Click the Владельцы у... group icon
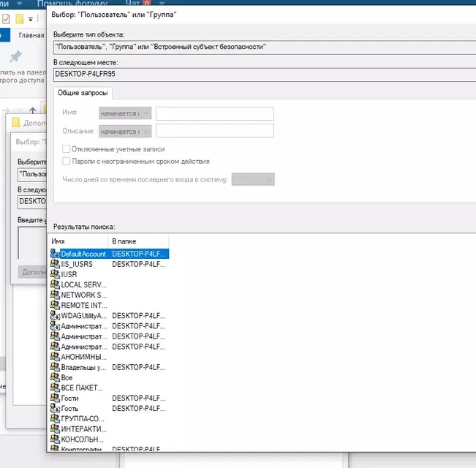The image size is (476, 468). [x=55, y=367]
